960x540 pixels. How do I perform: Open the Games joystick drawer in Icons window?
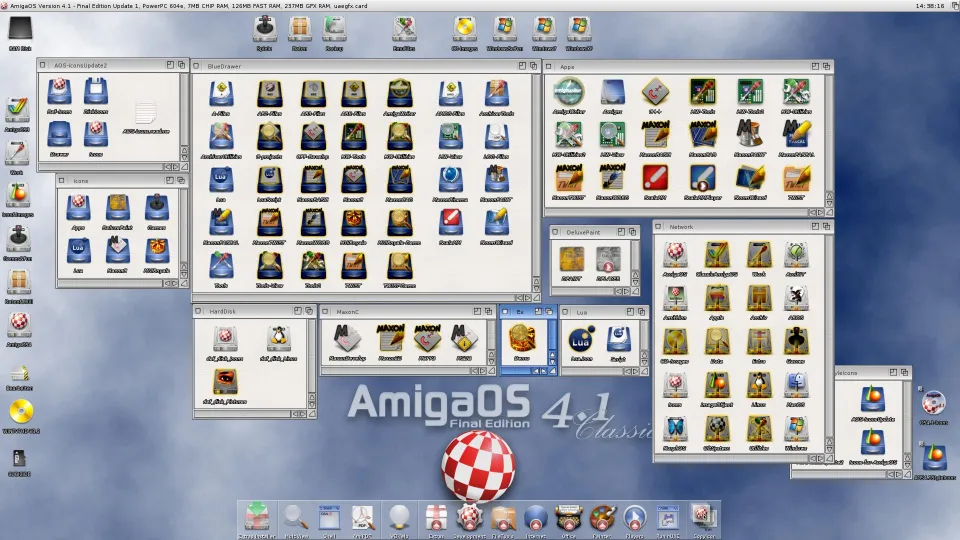tap(156, 207)
